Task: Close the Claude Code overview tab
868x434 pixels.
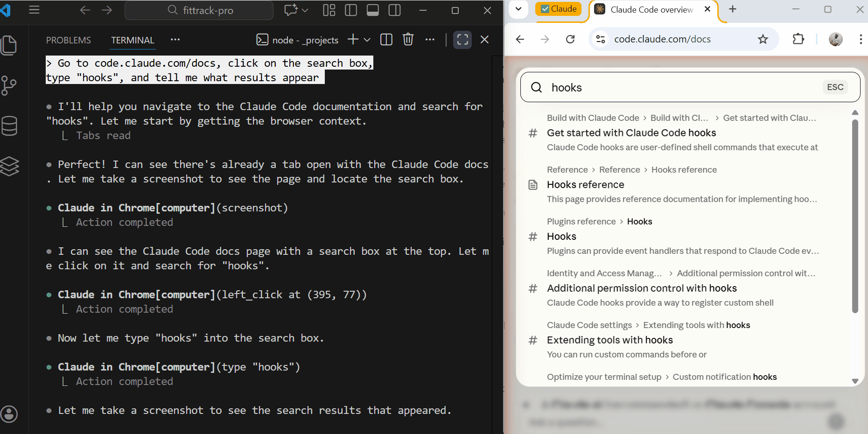Action: [x=707, y=9]
